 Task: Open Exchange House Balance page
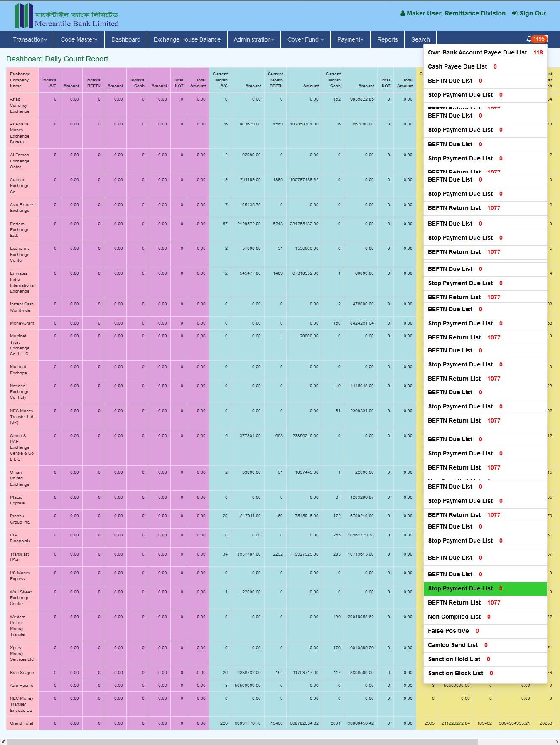[x=187, y=39]
